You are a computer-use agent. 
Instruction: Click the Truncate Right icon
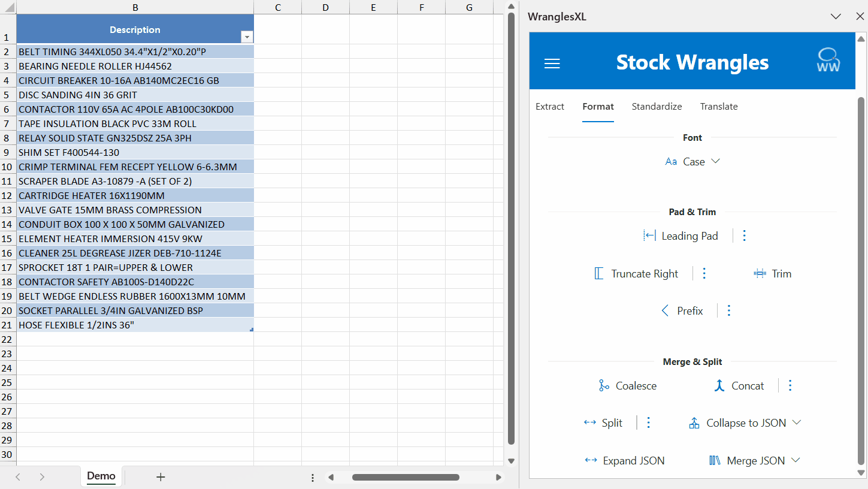(599, 274)
